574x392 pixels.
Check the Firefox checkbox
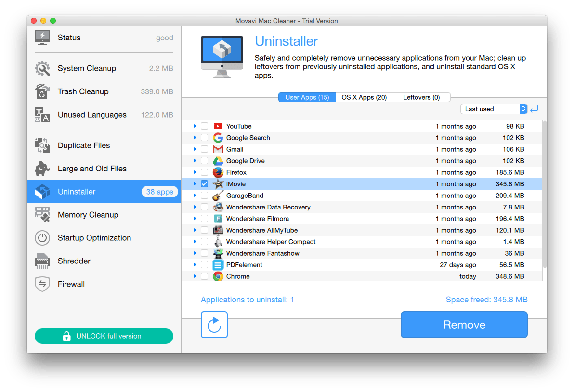[204, 172]
